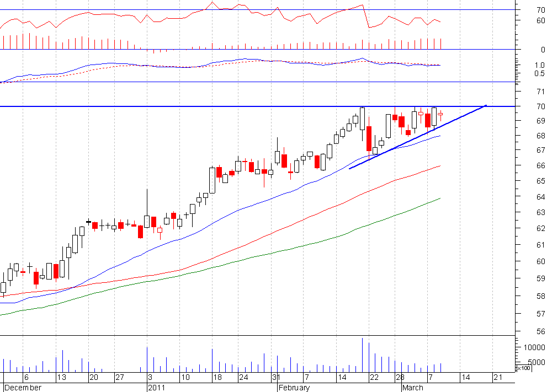Select the ascending blue trendline under recent candles

(418, 137)
